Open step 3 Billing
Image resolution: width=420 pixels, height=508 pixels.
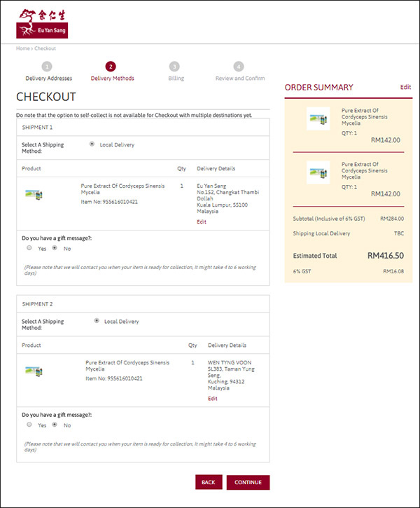tap(176, 71)
